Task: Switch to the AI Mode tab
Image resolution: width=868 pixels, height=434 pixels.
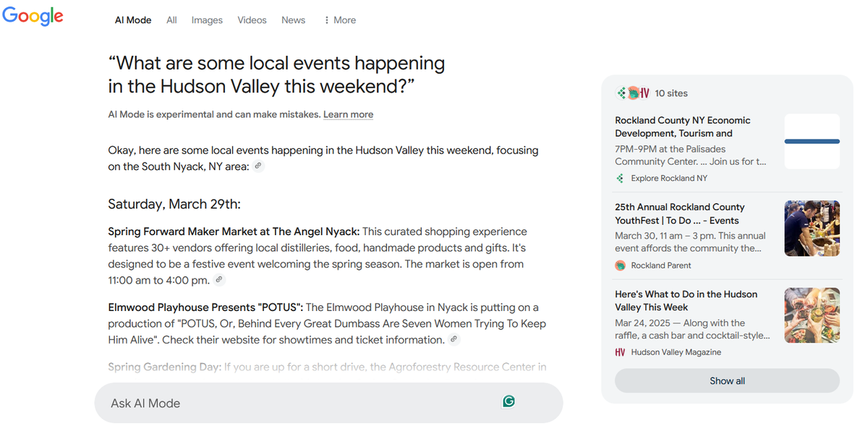Action: [133, 20]
